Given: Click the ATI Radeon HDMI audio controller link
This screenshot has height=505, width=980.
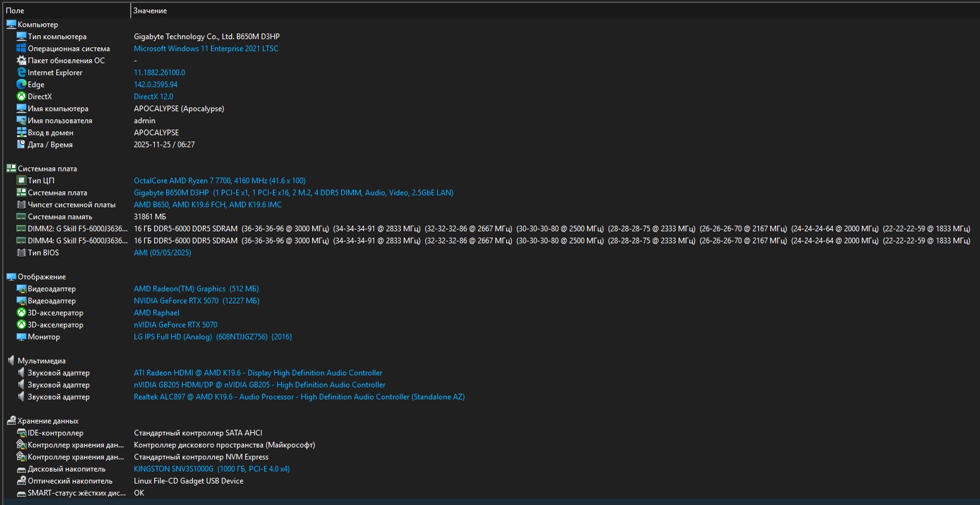Looking at the screenshot, I should (x=258, y=373).
